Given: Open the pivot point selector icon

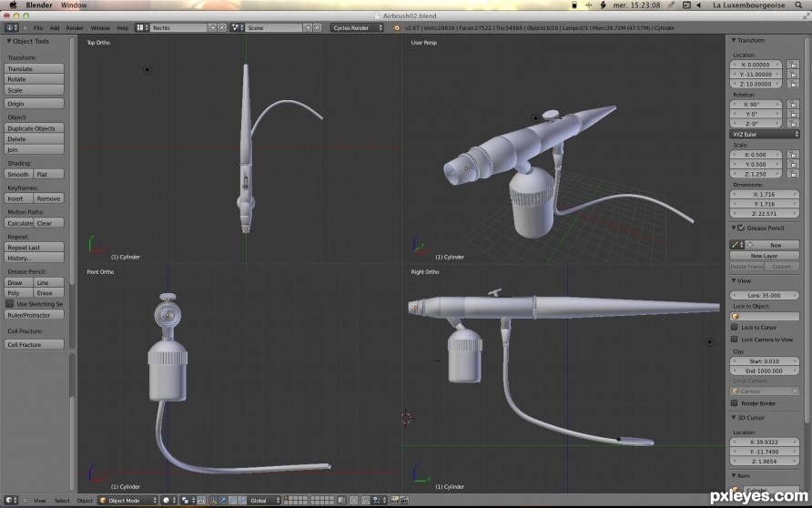Looking at the screenshot, I should coord(188,500).
